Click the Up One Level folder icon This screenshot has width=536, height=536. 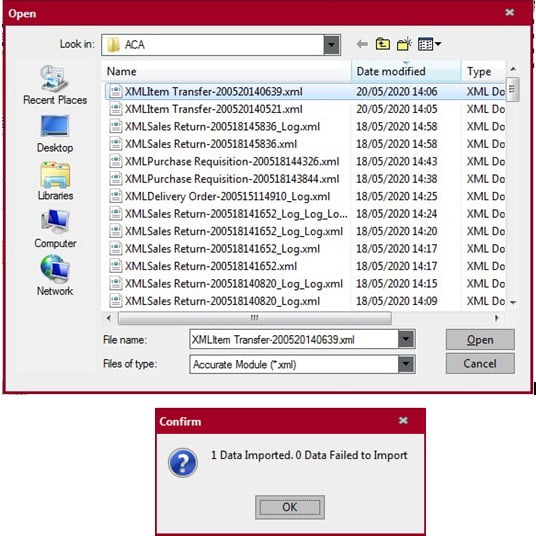pyautogui.click(x=383, y=44)
